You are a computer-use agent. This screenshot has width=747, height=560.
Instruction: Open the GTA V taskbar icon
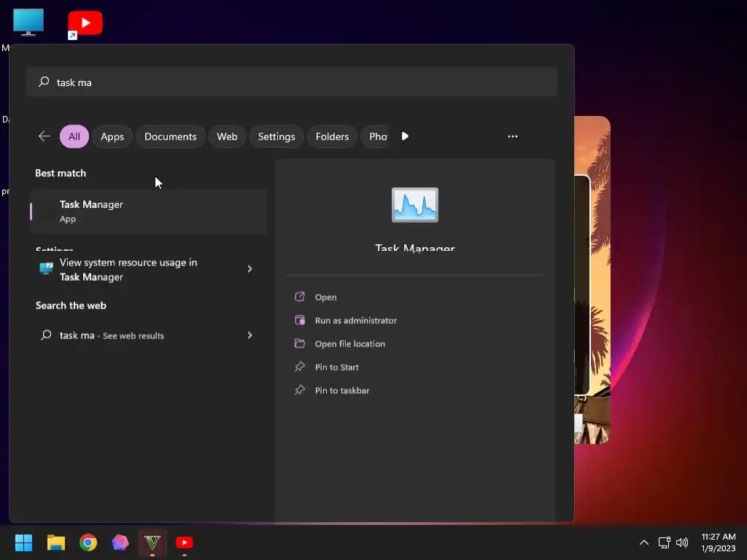tap(152, 542)
